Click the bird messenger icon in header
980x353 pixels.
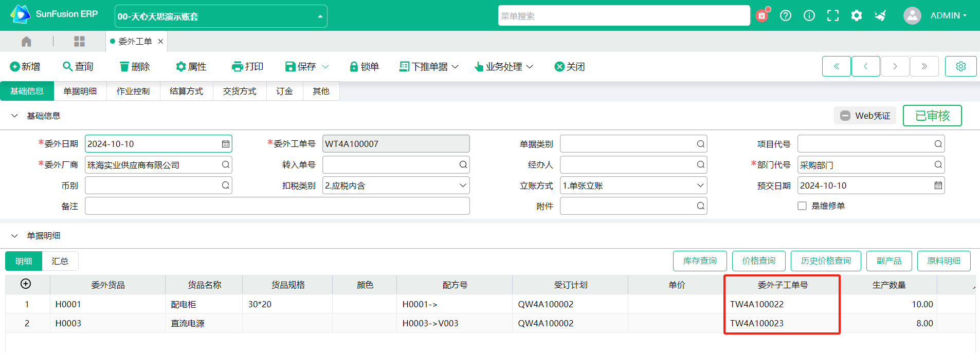(880, 15)
